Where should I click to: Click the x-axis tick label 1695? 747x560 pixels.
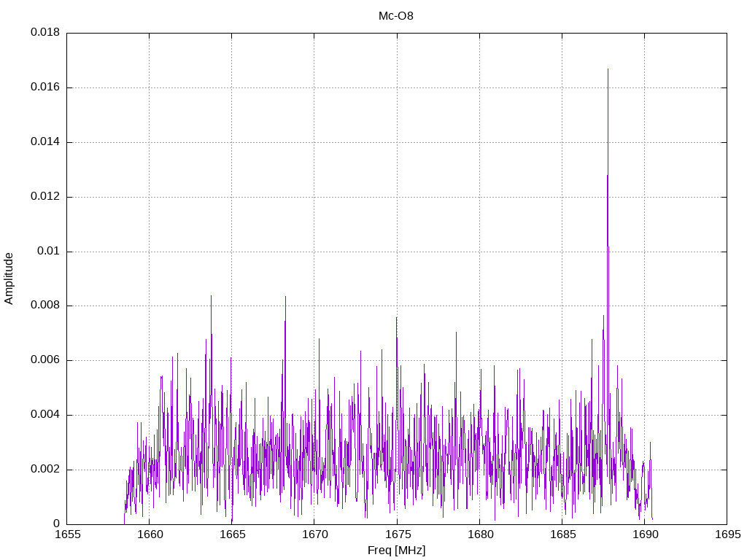pos(727,534)
